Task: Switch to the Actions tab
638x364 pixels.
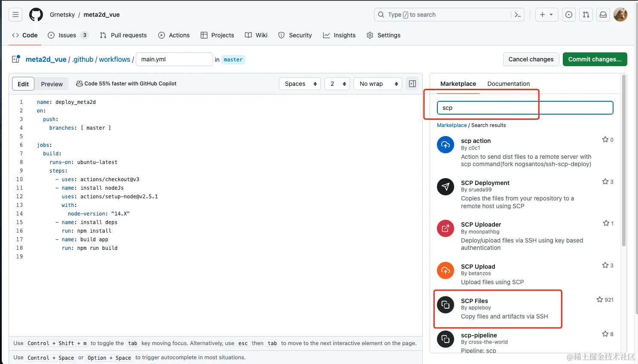Action: [x=174, y=35]
